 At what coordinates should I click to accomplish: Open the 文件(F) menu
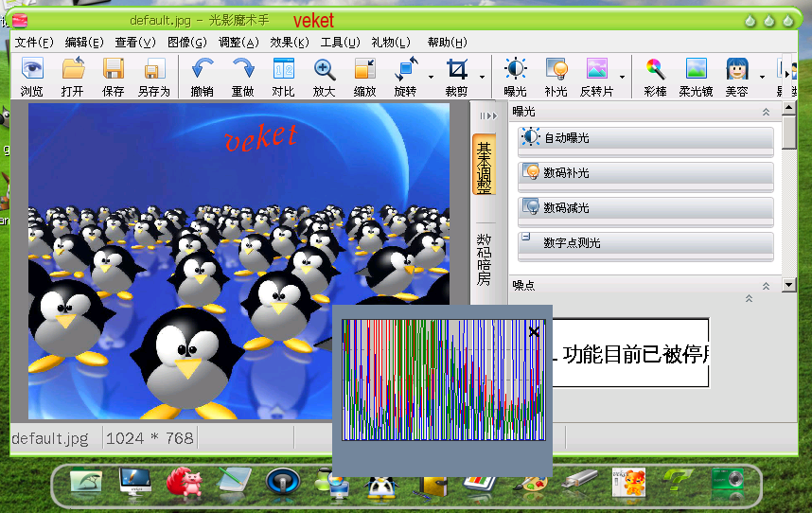click(x=34, y=42)
